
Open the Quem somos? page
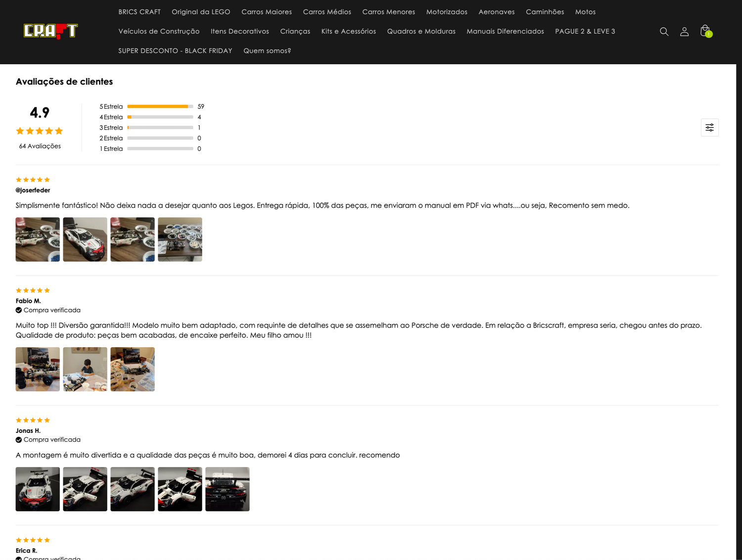tap(267, 51)
